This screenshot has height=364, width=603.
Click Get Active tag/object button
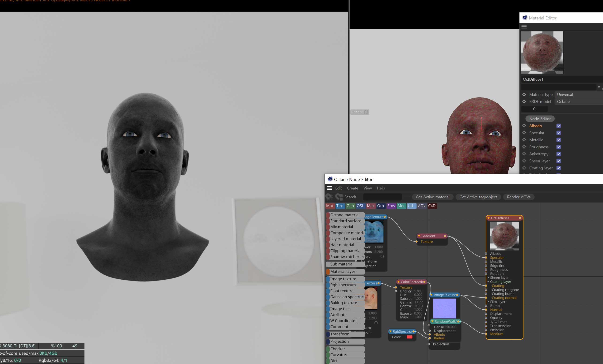coord(478,197)
